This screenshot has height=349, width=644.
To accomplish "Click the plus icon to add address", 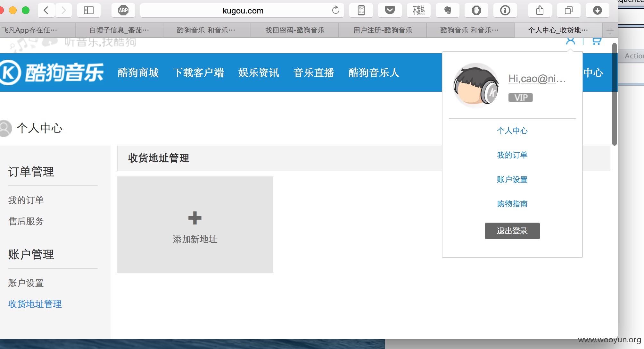I will tap(195, 218).
